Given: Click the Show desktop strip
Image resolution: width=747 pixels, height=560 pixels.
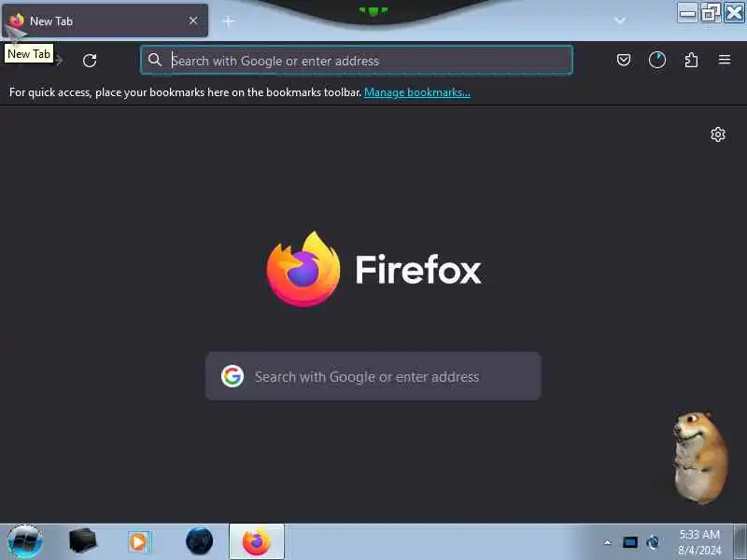Looking at the screenshot, I should point(740,542).
